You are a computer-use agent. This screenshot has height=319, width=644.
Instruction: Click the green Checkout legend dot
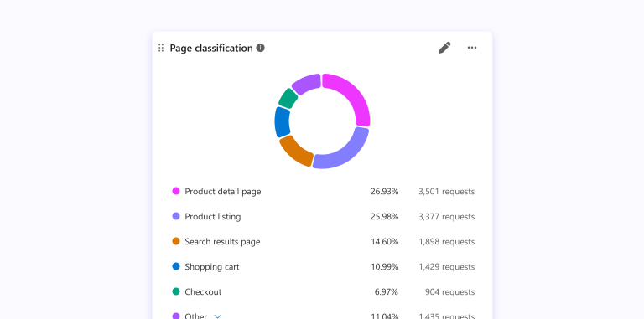(x=176, y=291)
